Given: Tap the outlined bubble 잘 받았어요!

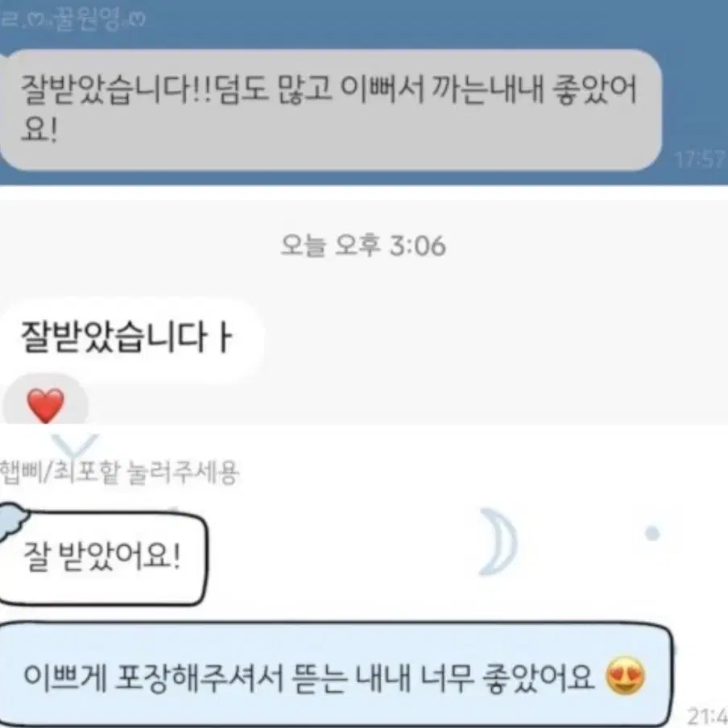Looking at the screenshot, I should click(103, 558).
